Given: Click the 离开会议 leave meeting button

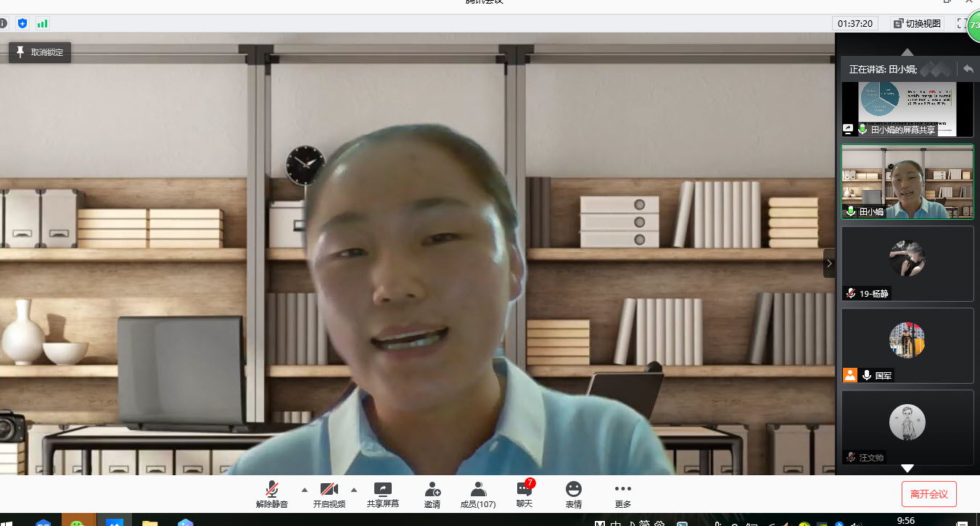Looking at the screenshot, I should (929, 494).
